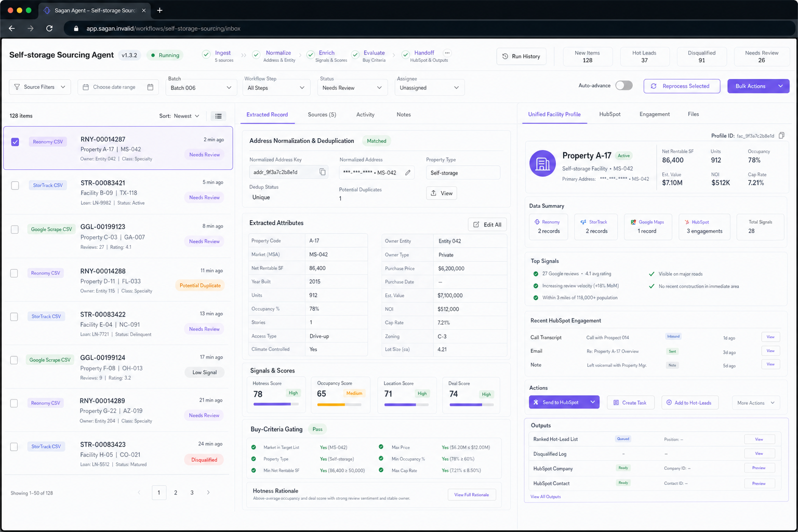Click the list view toggle icon

pos(219,116)
